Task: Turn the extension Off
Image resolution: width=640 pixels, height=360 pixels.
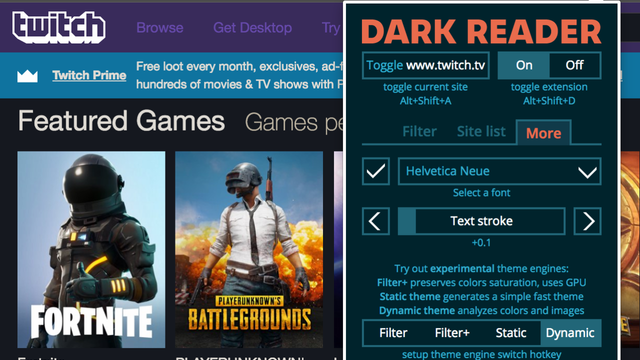Action: (575, 65)
